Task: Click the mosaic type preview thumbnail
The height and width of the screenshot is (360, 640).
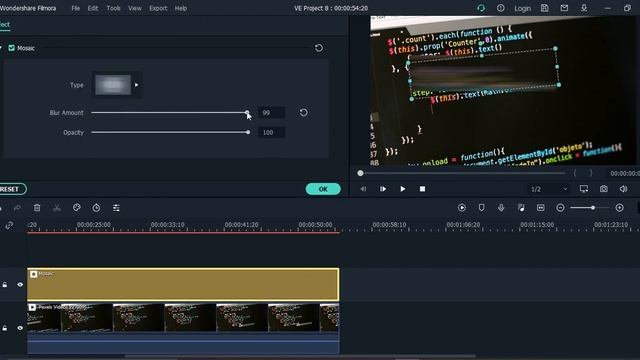Action: point(113,85)
